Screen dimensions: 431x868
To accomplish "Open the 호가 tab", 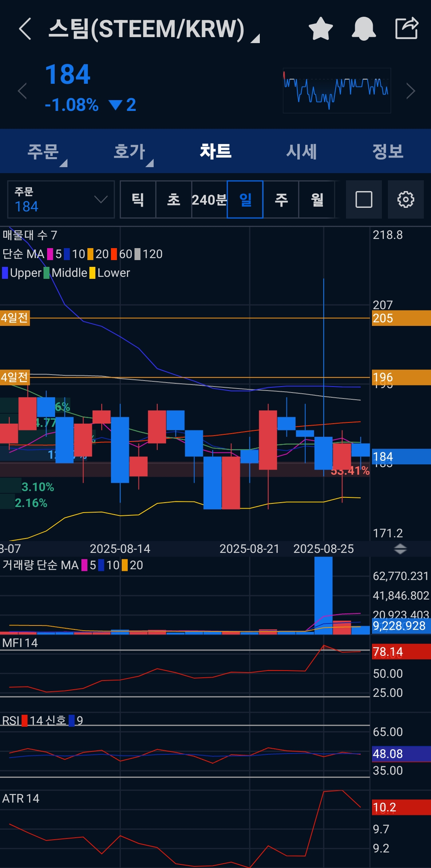I will (x=129, y=152).
